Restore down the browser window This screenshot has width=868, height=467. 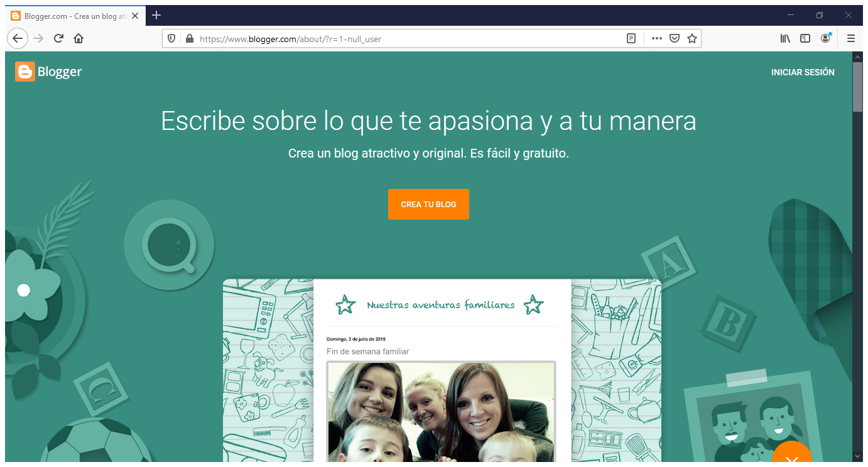click(x=819, y=15)
